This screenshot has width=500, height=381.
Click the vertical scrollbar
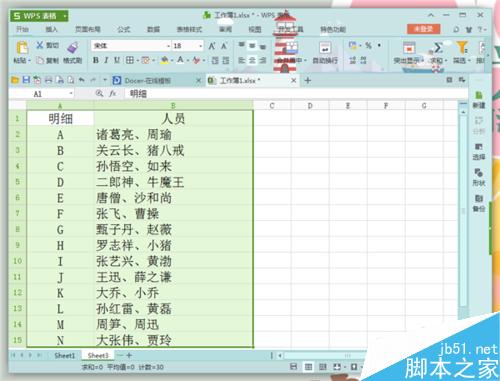coord(463,210)
